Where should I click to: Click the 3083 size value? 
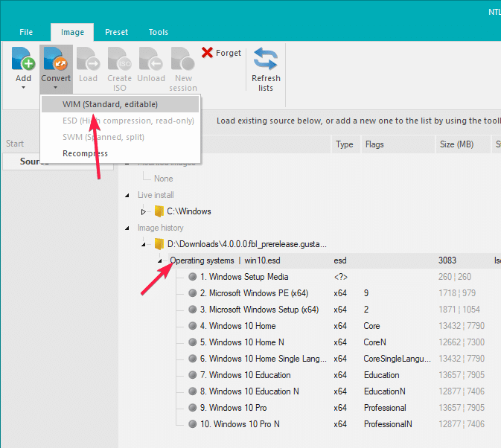click(447, 260)
